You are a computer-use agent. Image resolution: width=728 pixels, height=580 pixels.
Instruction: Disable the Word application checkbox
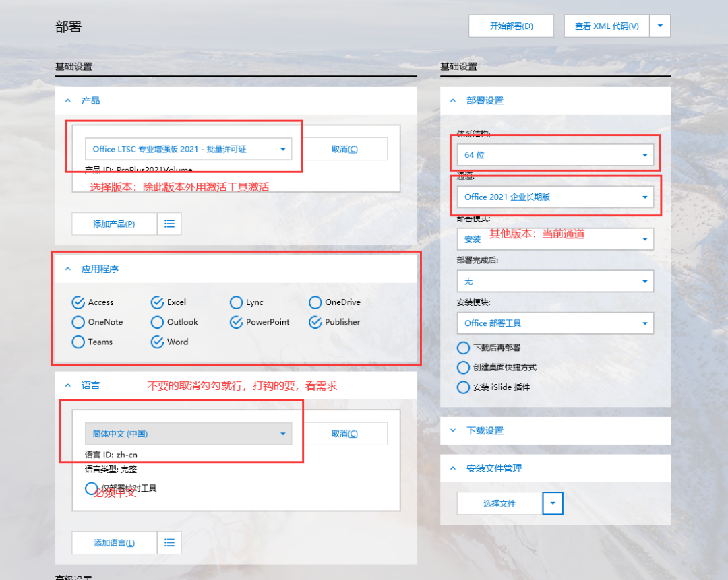pyautogui.click(x=158, y=342)
